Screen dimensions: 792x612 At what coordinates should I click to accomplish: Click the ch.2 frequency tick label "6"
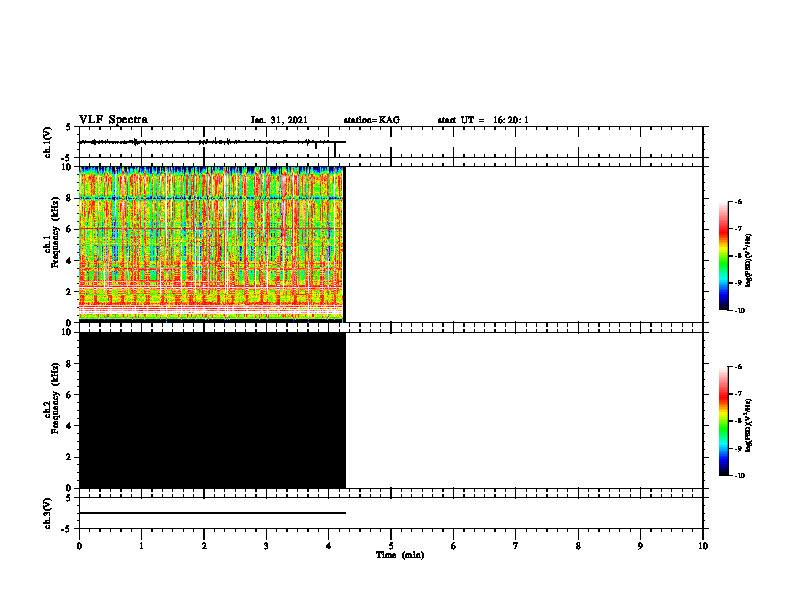click(x=70, y=395)
